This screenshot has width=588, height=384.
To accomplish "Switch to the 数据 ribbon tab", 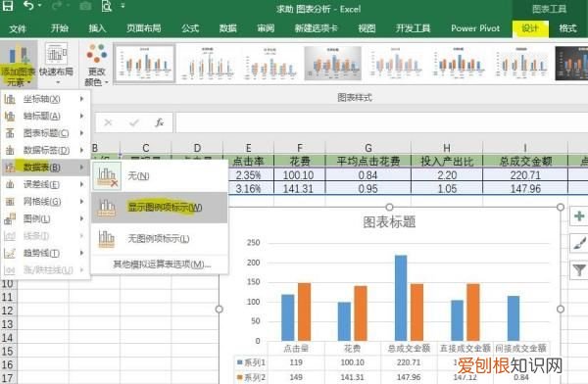I will click(x=228, y=28).
